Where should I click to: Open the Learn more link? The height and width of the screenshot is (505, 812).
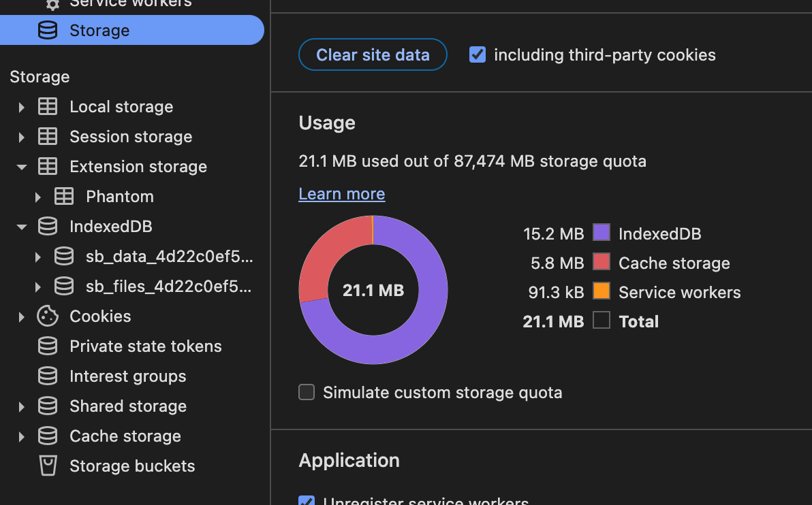(341, 194)
